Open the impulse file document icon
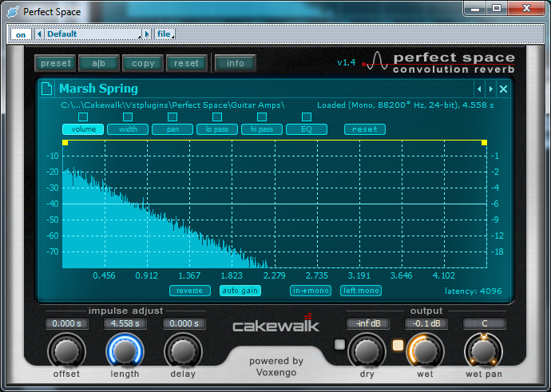 [47, 89]
